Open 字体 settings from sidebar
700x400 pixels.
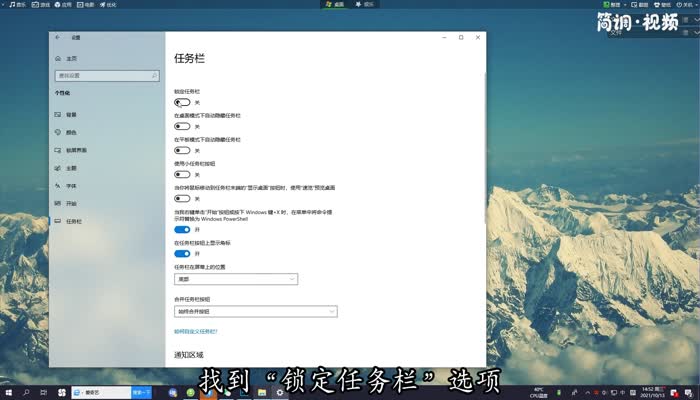tap(71, 185)
